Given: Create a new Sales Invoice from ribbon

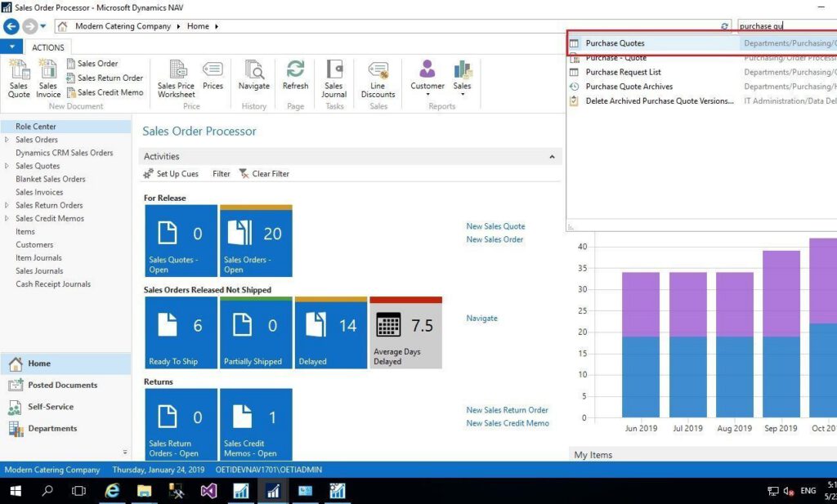Looking at the screenshot, I should 48,78.
